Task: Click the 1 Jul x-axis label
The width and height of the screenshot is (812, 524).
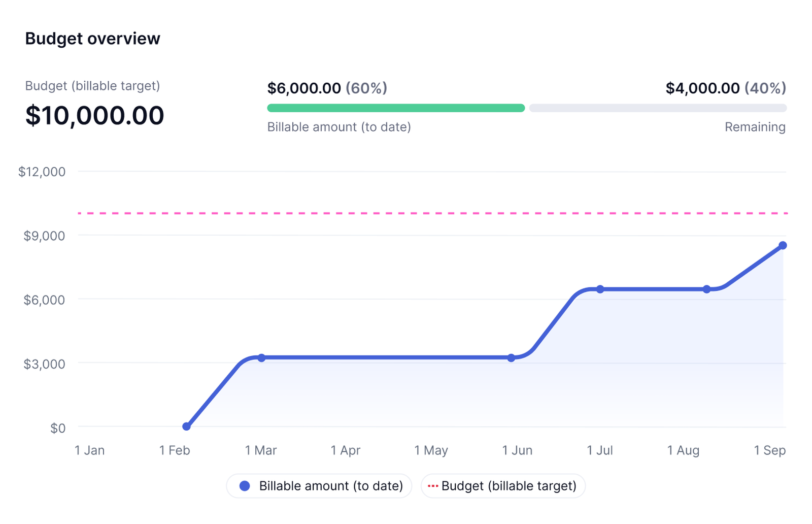Action: click(x=600, y=450)
